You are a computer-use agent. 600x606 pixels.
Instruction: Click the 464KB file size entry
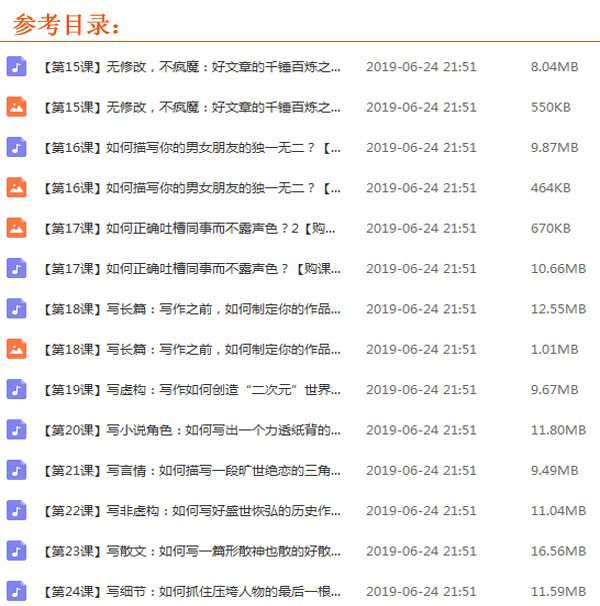pyautogui.click(x=550, y=187)
